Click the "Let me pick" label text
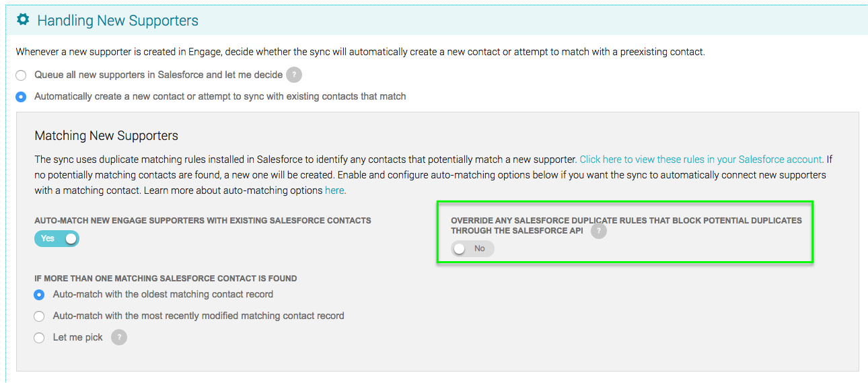Image resolution: width=868 pixels, height=383 pixels. coord(78,337)
